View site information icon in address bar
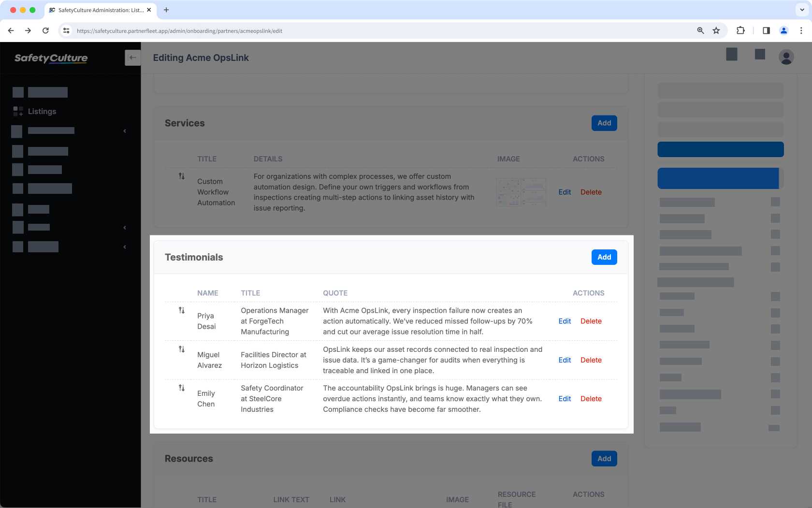 (x=67, y=30)
